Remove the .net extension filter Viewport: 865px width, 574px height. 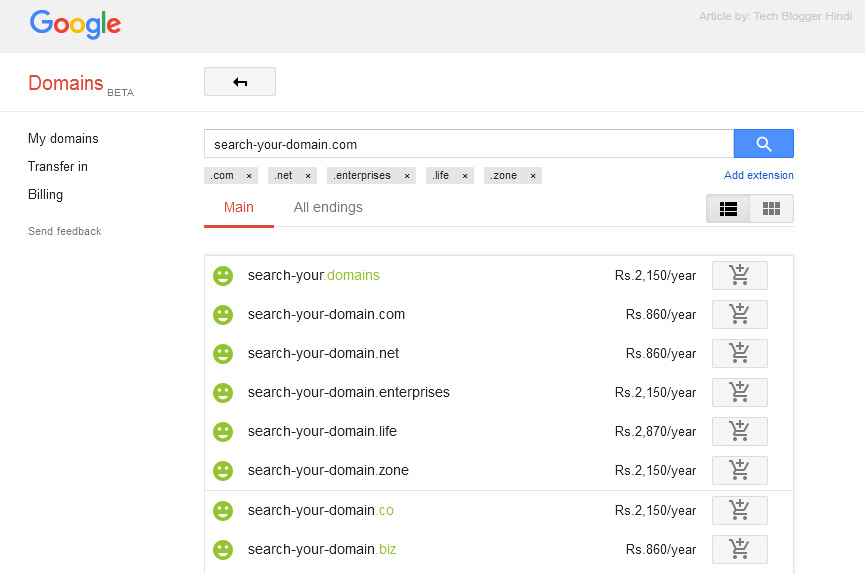tap(308, 176)
